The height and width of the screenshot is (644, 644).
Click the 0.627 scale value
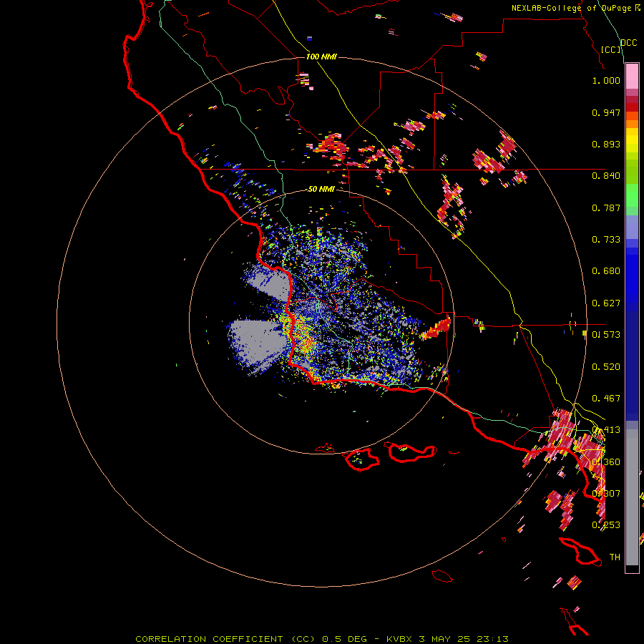point(606,303)
